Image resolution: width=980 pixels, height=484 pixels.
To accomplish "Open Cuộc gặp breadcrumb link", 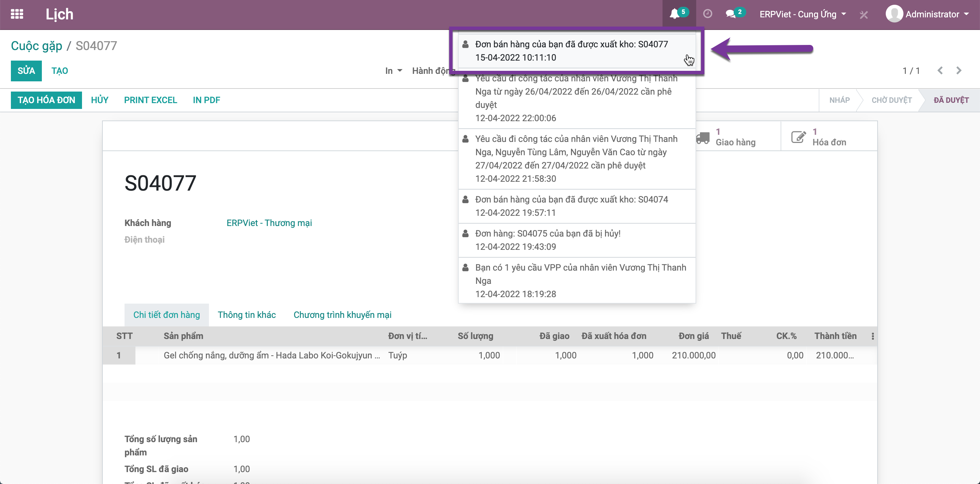I will (x=36, y=46).
